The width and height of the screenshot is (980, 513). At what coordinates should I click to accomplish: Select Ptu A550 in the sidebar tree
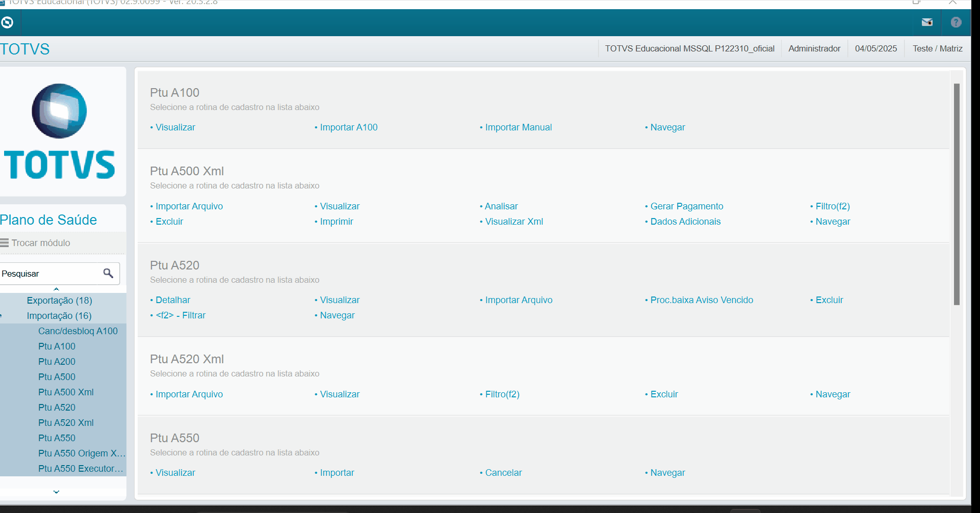pos(57,438)
